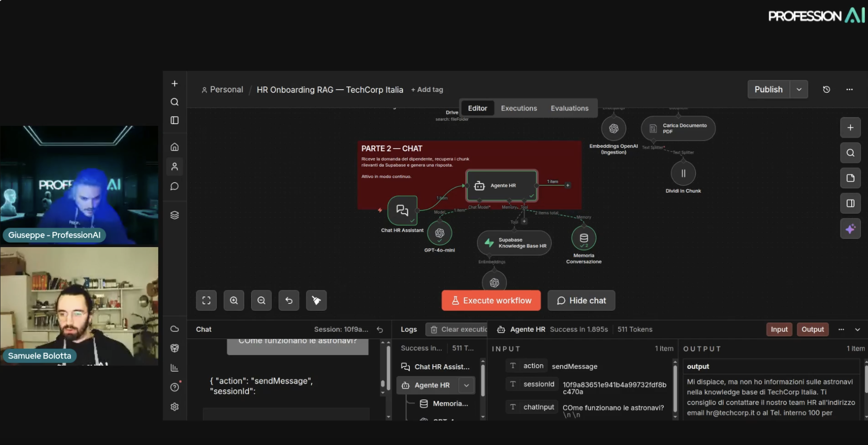Viewport: 868px width, 445px height.
Task: Click the Hide chat button
Action: [x=581, y=301]
